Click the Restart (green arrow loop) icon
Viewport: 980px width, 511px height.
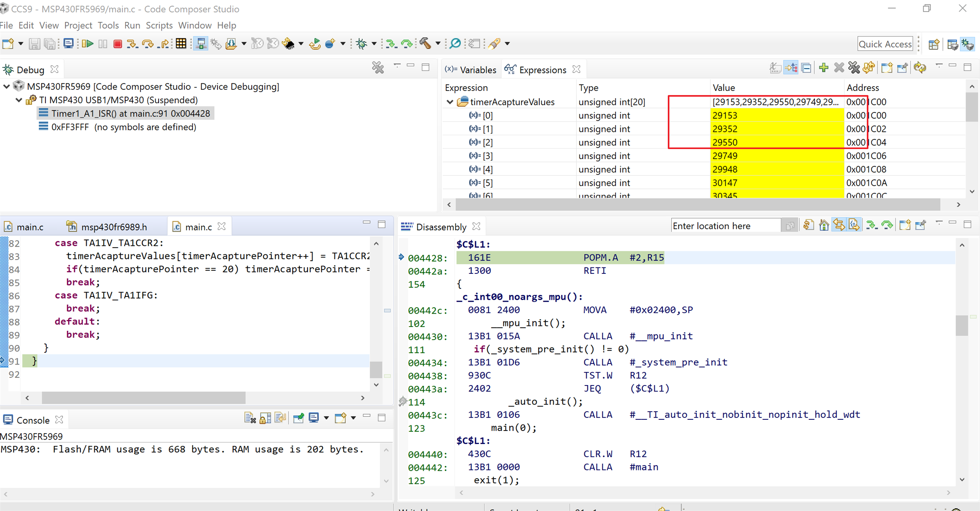pos(315,43)
